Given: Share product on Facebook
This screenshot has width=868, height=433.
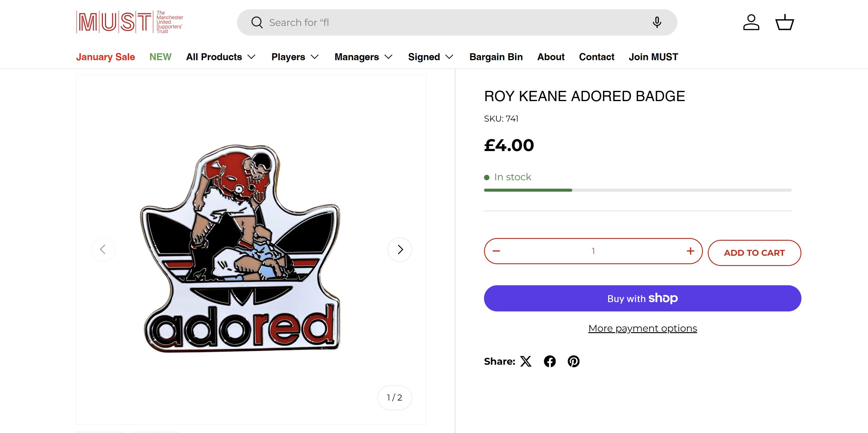Looking at the screenshot, I should 550,361.
